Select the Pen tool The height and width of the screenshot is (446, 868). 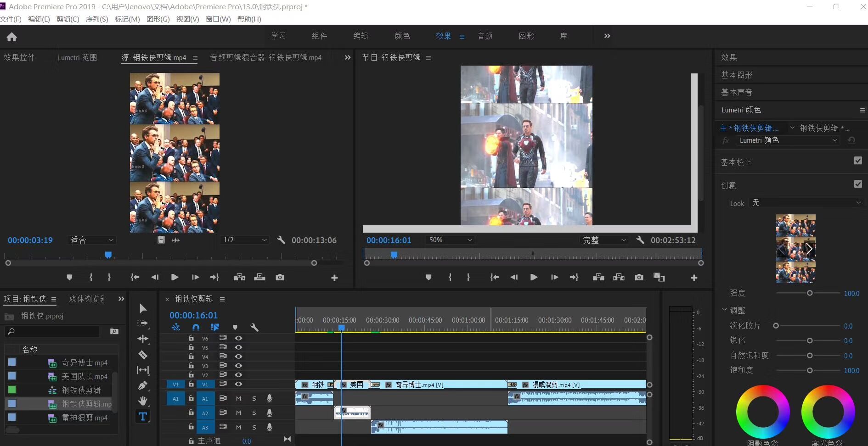(x=143, y=385)
